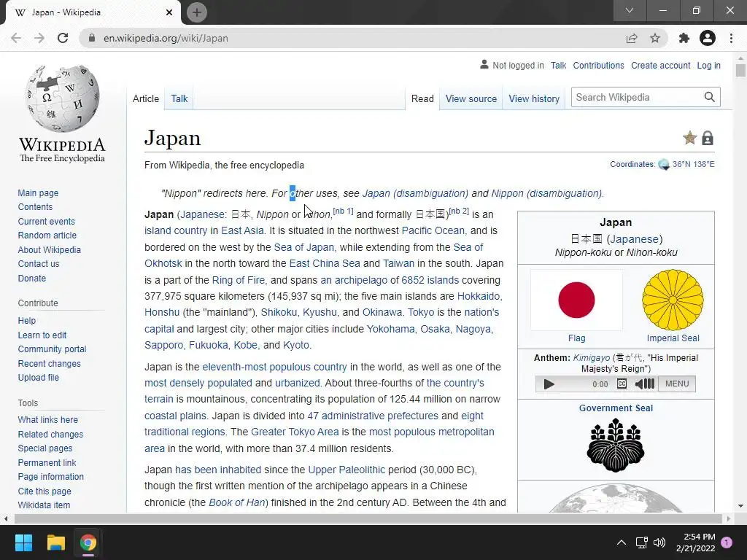Close the Japan - Wikipedia tab
This screenshot has width=747, height=560.
169,12
